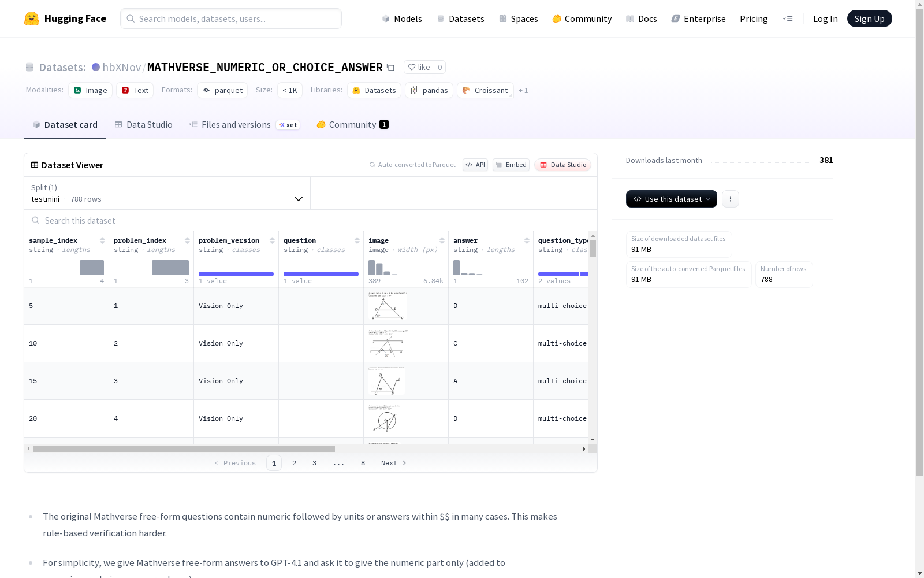The width and height of the screenshot is (924, 578).
Task: Go to page 8 of the dataset
Action: (x=363, y=463)
